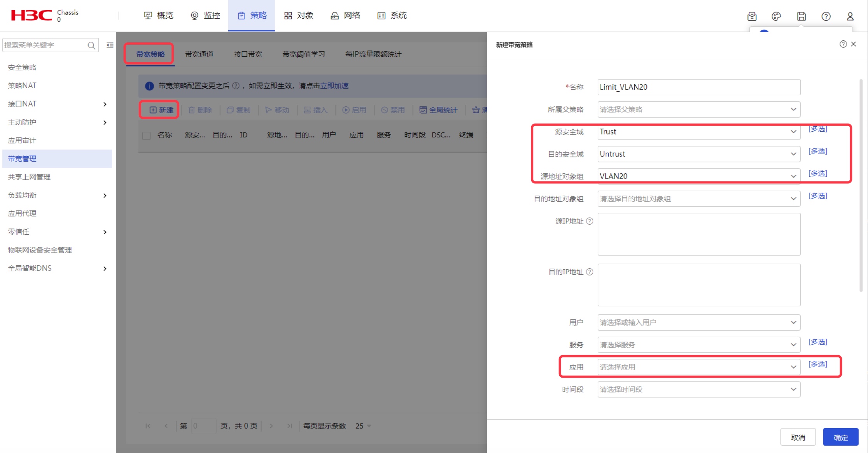Click help icon beside 目的IP地址
The width and height of the screenshot is (868, 453).
(x=590, y=272)
